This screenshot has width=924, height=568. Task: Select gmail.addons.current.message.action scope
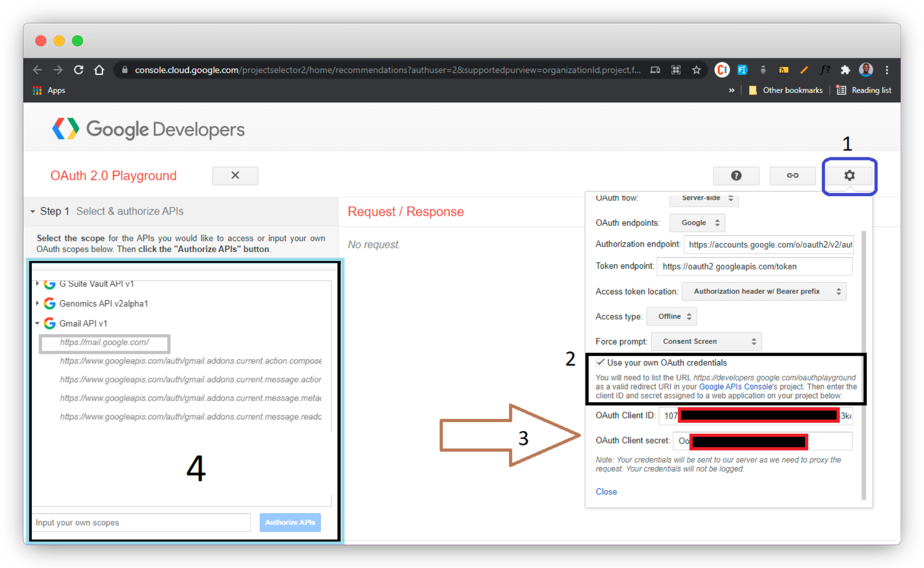pos(190,380)
